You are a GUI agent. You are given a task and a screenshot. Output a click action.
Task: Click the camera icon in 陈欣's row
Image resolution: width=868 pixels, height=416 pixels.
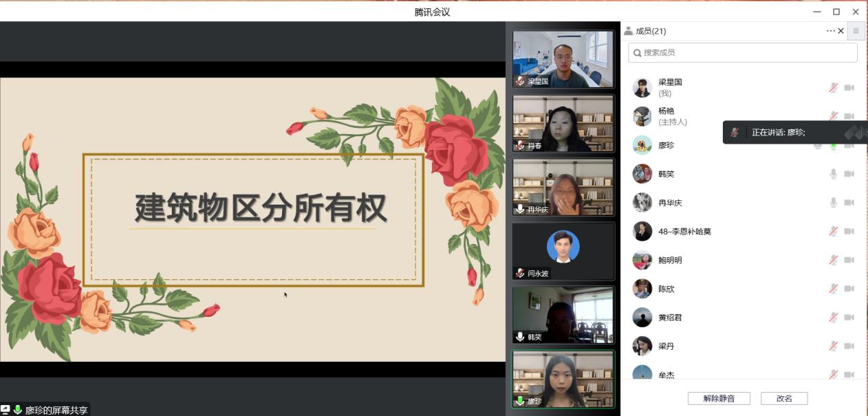coord(849,289)
